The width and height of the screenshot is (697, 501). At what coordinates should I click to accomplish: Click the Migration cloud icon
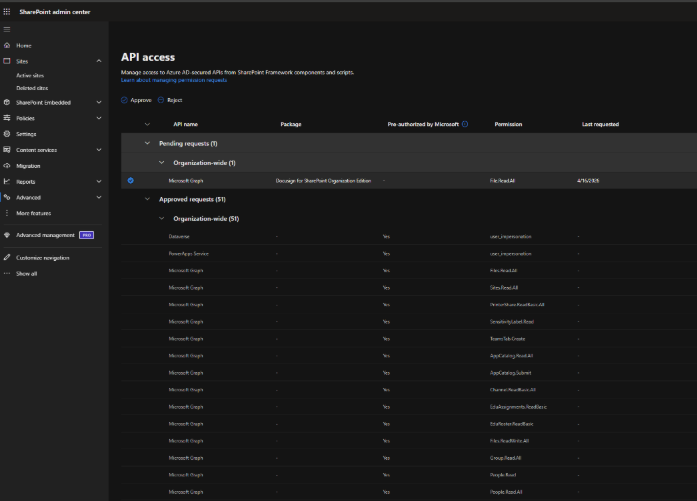point(7,166)
